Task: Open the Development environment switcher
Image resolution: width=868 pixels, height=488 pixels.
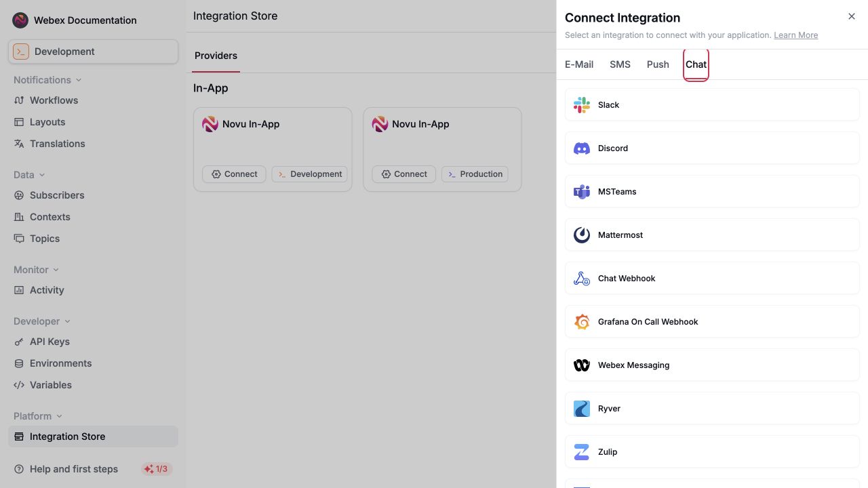Action: click(93, 52)
